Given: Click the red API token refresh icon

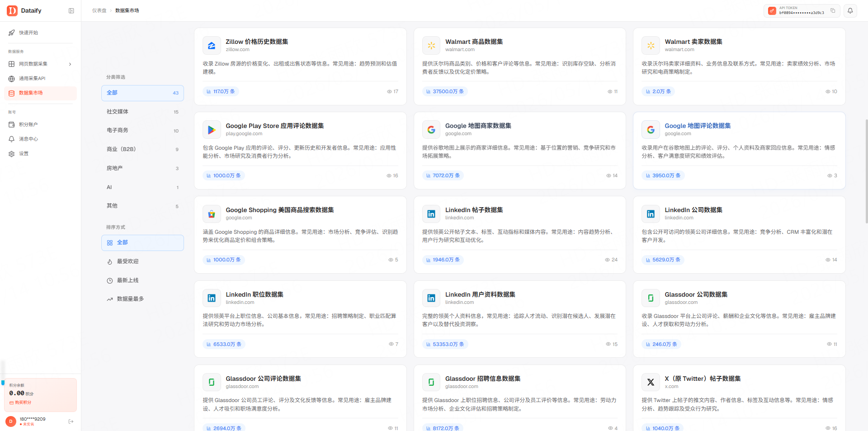Looking at the screenshot, I should (772, 10).
